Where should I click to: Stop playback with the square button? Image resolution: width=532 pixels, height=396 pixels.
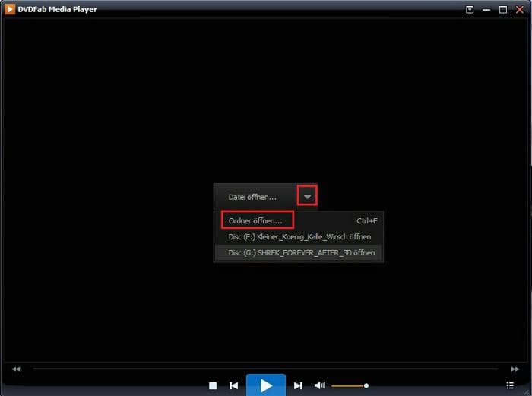(213, 385)
